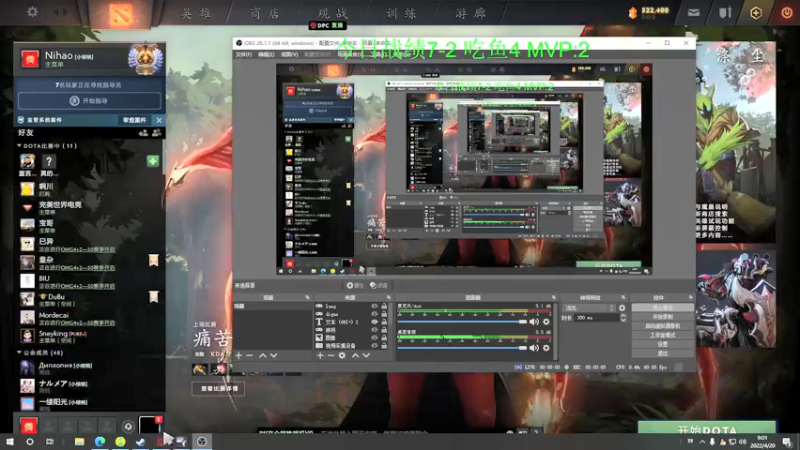The image size is (800, 450).
Task: Pop out the OBS sources dock icon
Action: [x=389, y=297]
